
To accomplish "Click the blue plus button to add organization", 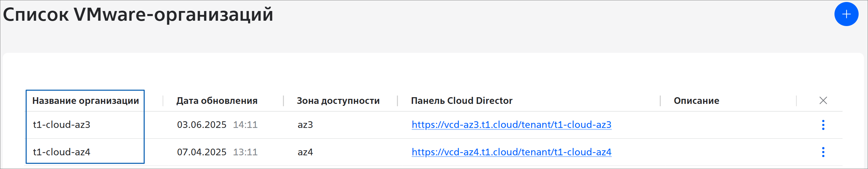I will point(846,14).
